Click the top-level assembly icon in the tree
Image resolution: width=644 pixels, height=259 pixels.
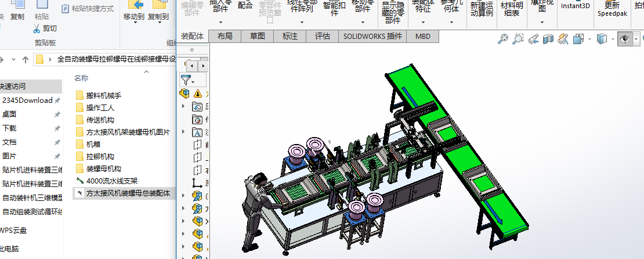(184, 93)
